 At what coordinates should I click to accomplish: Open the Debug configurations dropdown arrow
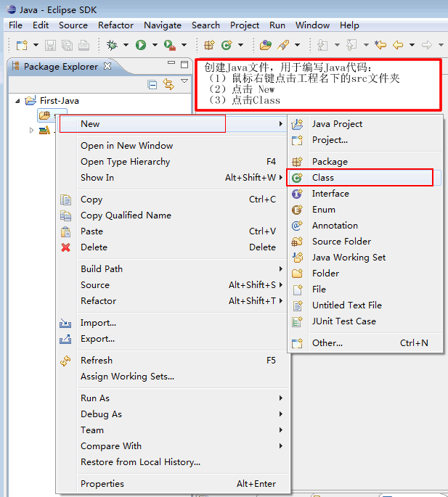(126, 45)
